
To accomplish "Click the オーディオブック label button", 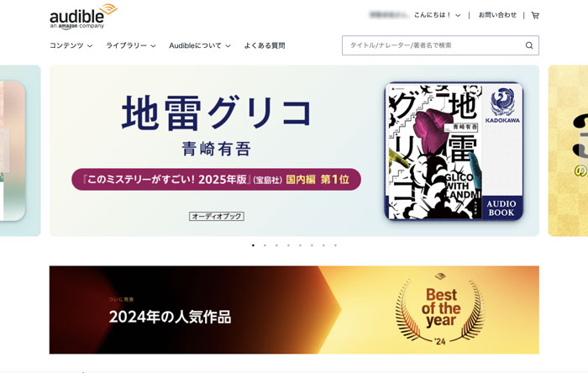I will (x=217, y=216).
